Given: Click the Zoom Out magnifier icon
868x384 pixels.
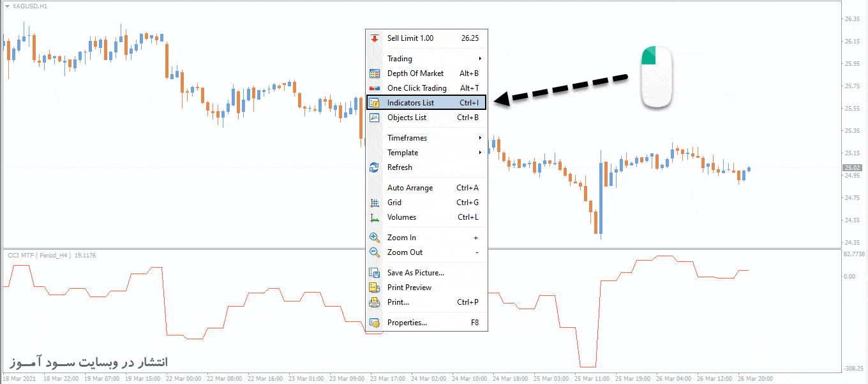Looking at the screenshot, I should [x=375, y=252].
